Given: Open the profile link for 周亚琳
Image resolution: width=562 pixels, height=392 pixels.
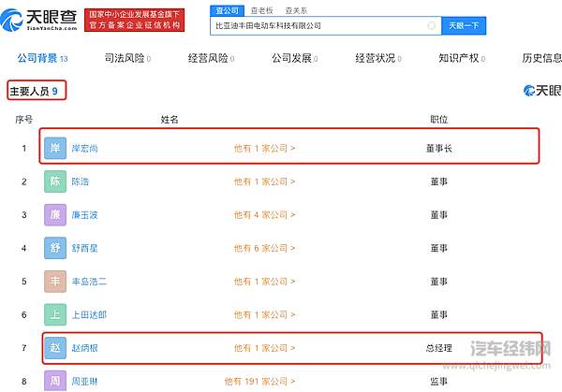Looking at the screenshot, I should click(x=84, y=382).
